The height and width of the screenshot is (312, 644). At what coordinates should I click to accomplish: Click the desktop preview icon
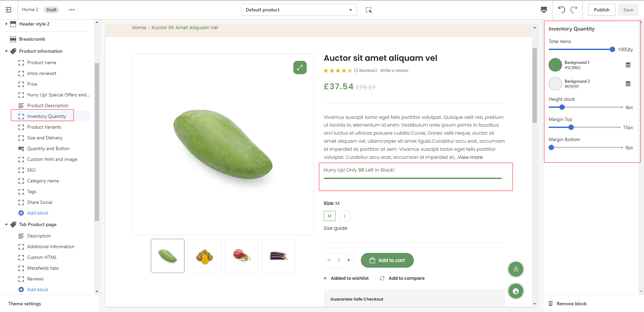(544, 10)
